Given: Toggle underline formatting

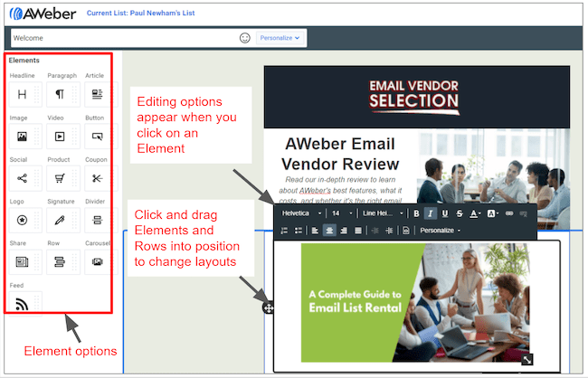Looking at the screenshot, I should coord(445,213).
